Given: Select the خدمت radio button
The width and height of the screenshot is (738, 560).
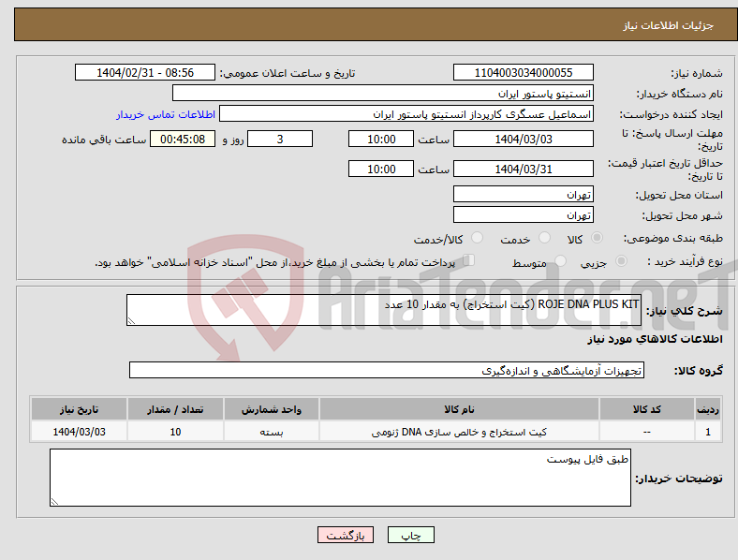Looking at the screenshot, I should coord(544,238).
